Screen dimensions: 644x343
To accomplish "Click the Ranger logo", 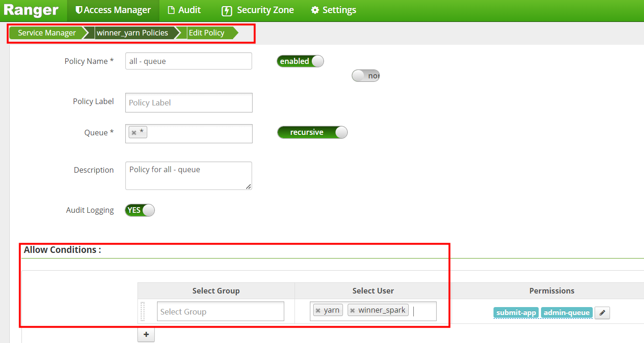I will [x=31, y=10].
